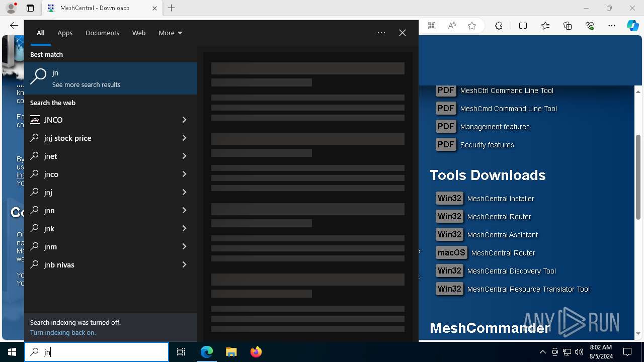Expand the 'jnn' suggestion chevron
Viewport: 644px width, 362px height.
184,210
